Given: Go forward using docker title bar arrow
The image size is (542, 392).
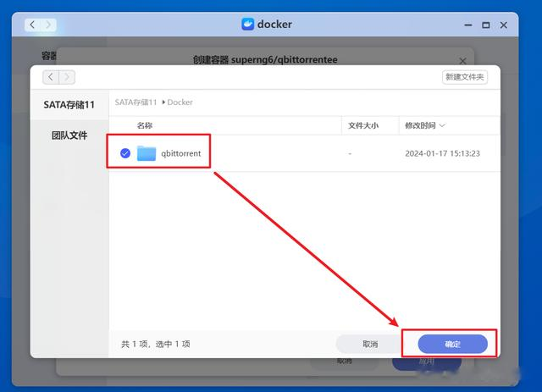Looking at the screenshot, I should point(48,25).
